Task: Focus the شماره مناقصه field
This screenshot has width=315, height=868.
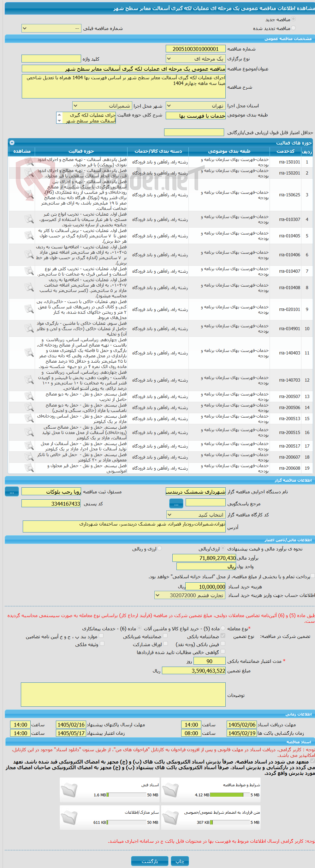Action: (196, 49)
